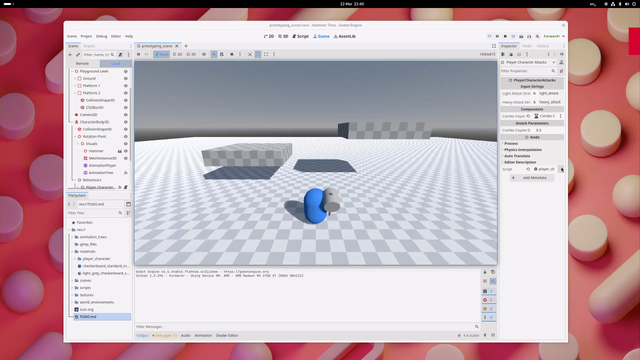Open the Shader Editor bottom panel

227,336
